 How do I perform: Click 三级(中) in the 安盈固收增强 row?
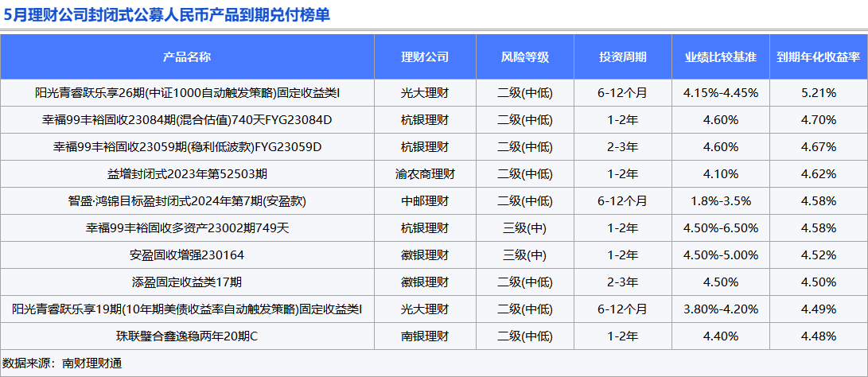[525, 255]
